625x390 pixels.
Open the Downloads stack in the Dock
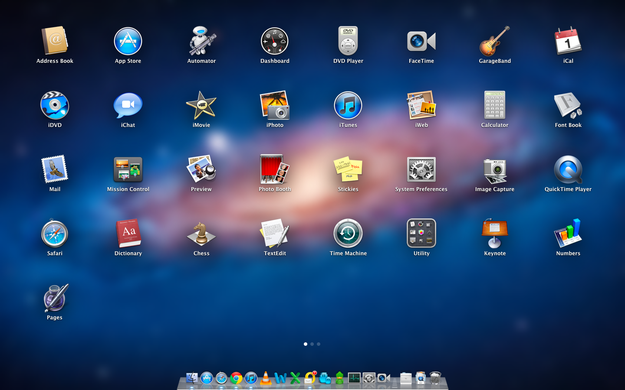tap(421, 378)
